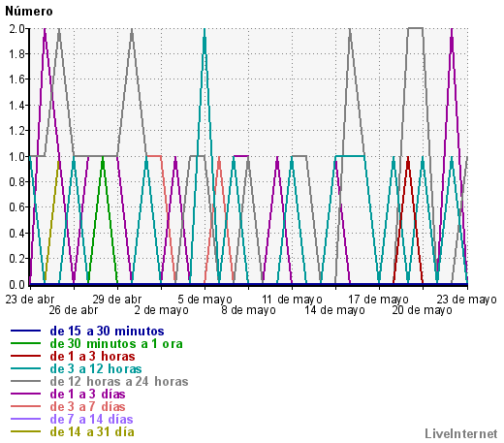Select the 'de 1 a 3 horas' legend entry

point(92,357)
